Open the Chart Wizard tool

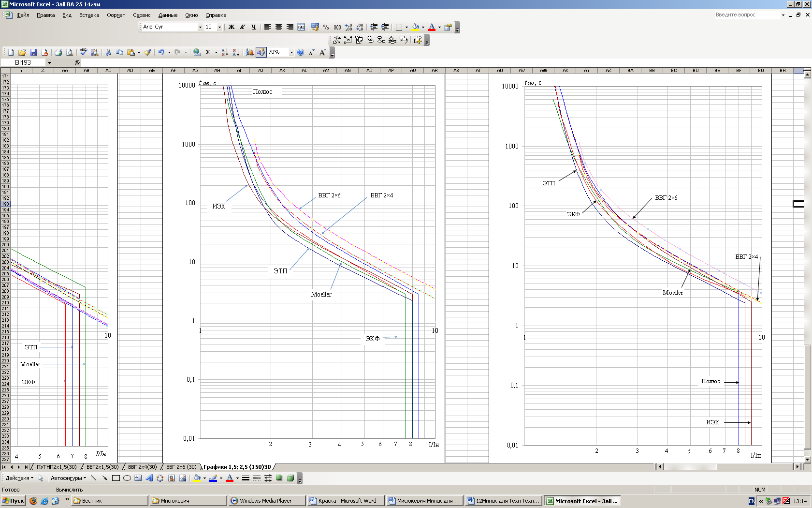(x=249, y=52)
